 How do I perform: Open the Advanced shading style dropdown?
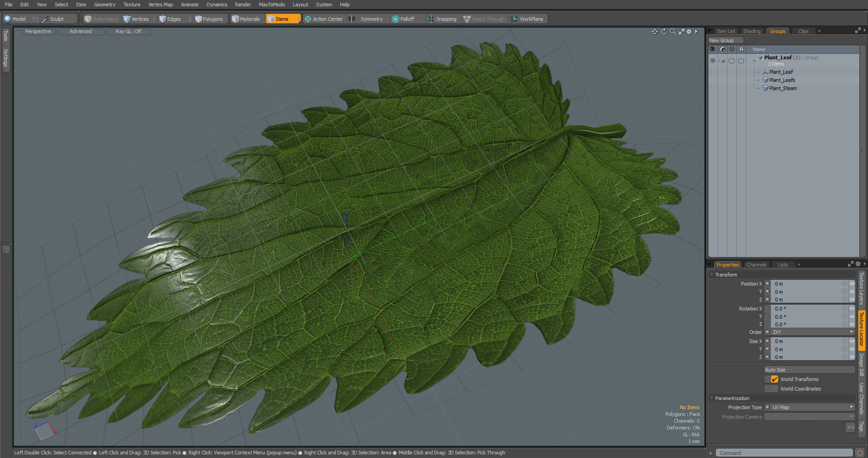coord(80,32)
